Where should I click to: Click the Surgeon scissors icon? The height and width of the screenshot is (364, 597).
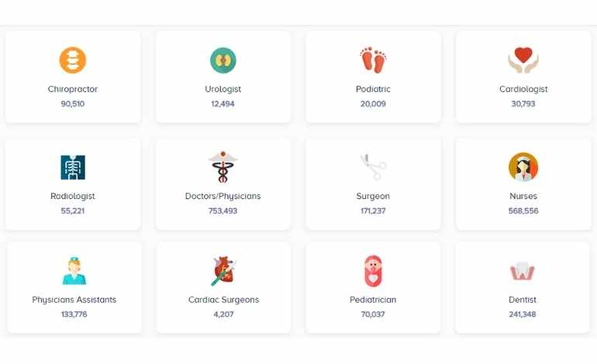coord(374,167)
